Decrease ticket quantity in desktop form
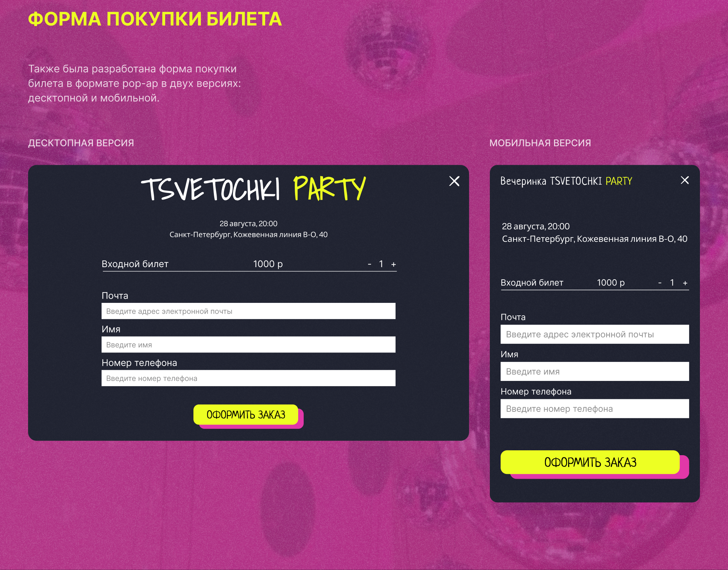This screenshot has height=570, width=728. [x=370, y=264]
